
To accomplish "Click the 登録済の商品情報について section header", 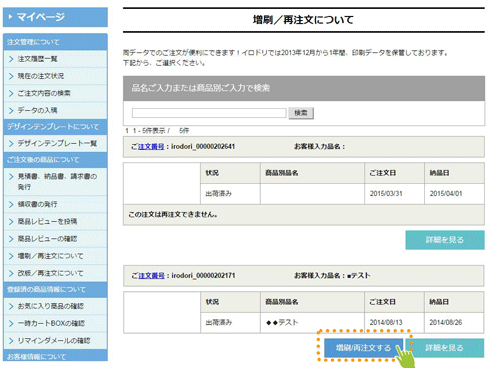I will [x=55, y=290].
